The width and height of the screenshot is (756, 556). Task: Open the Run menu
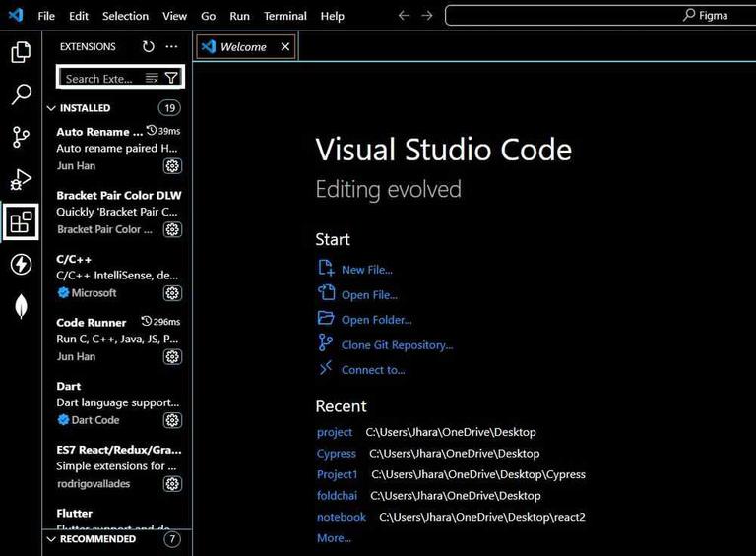coord(239,16)
